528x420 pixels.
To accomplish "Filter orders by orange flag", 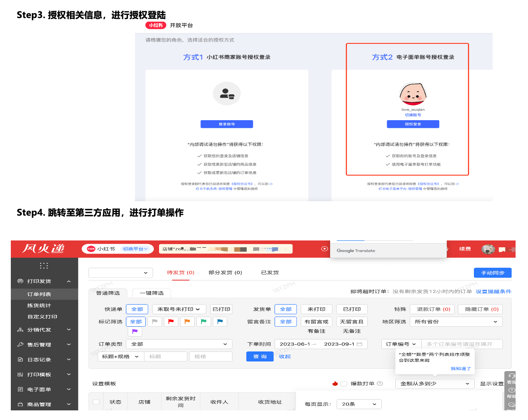I will 187,321.
